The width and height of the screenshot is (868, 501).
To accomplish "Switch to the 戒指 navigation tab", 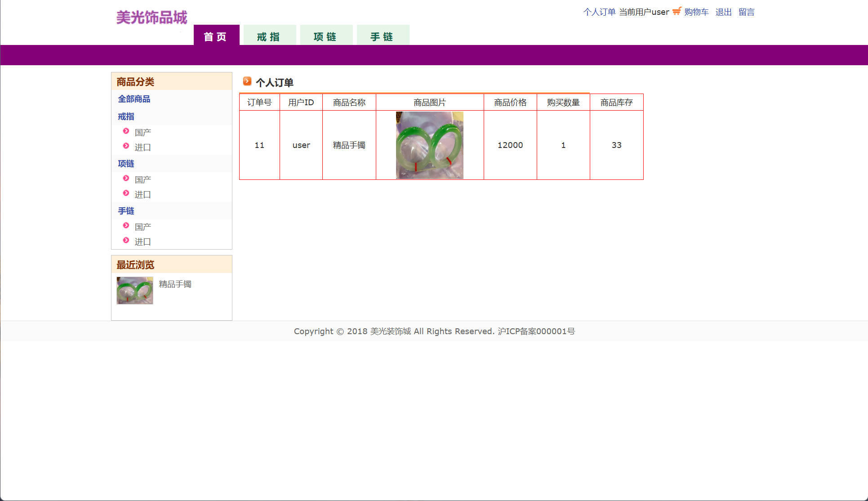I will point(269,36).
